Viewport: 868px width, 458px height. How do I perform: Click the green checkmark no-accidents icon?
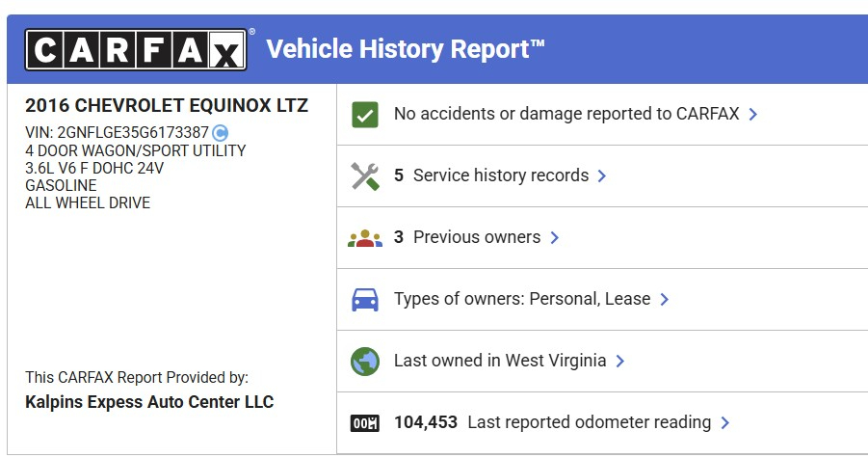(x=364, y=115)
